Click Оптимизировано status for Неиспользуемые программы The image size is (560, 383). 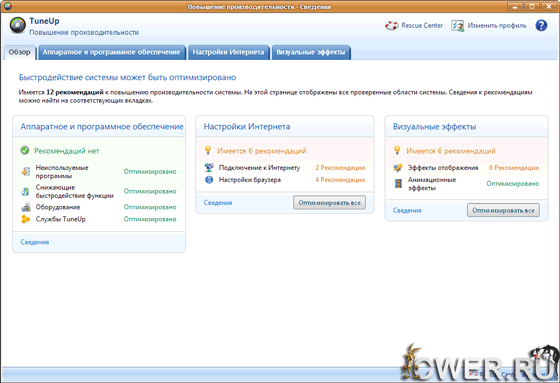[150, 171]
